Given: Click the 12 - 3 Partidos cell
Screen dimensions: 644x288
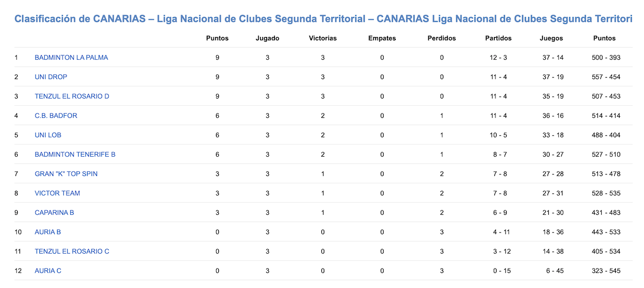Looking at the screenshot, I should [x=498, y=58].
